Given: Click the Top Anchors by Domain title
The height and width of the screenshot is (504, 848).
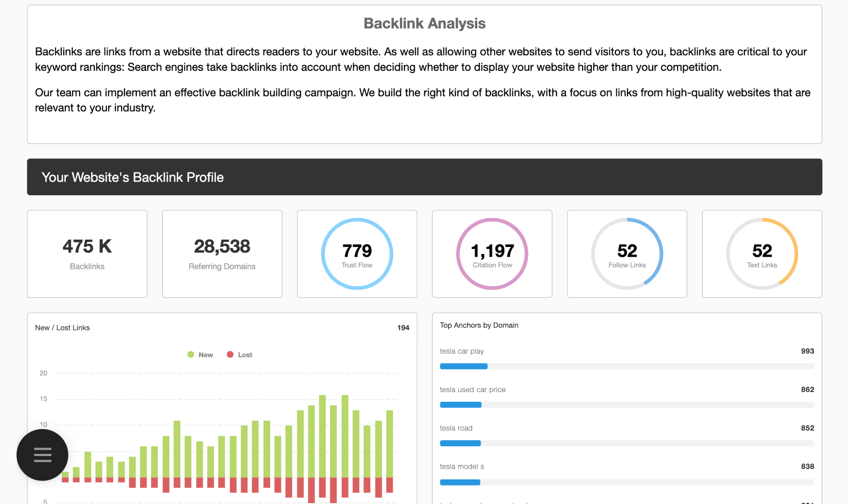Looking at the screenshot, I should click(479, 325).
